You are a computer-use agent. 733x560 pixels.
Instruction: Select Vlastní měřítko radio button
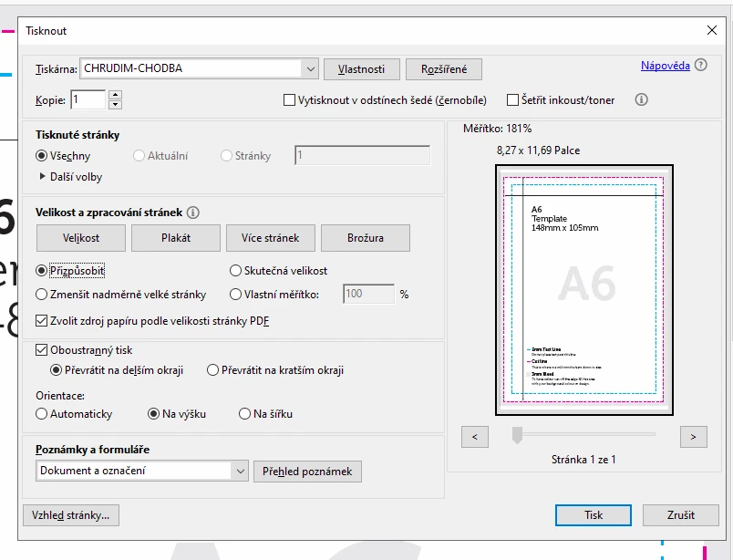pyautogui.click(x=235, y=295)
